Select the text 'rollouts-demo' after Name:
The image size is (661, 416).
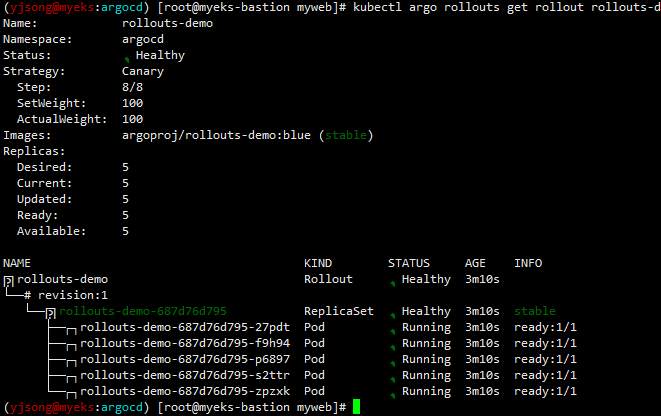(167, 23)
